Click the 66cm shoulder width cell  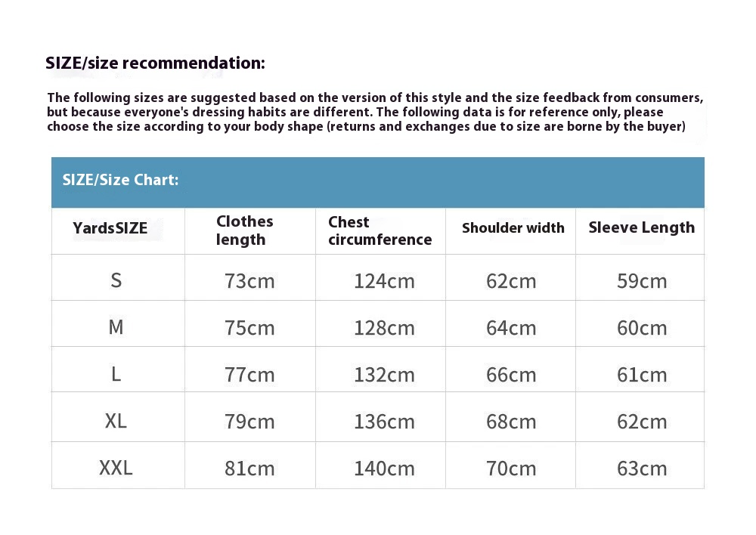point(511,375)
